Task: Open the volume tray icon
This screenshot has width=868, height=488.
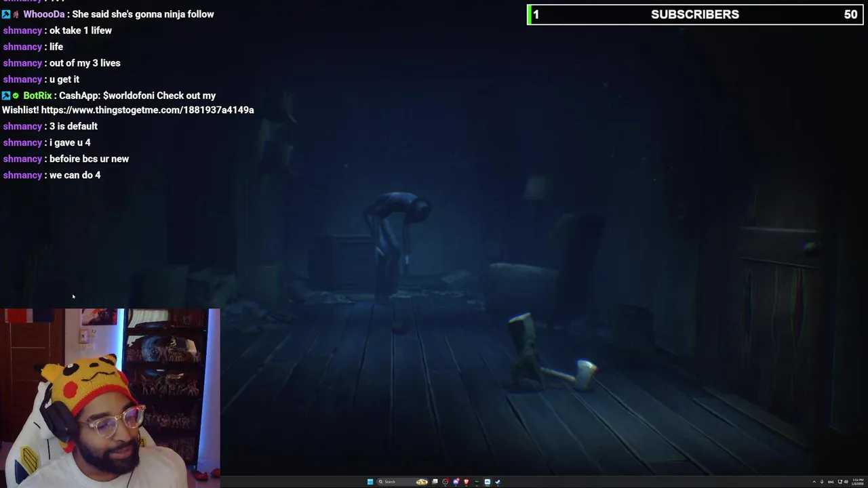Action: [846, 482]
